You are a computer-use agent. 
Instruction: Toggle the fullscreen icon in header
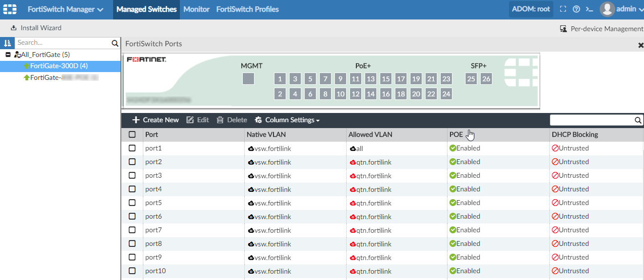[563, 9]
